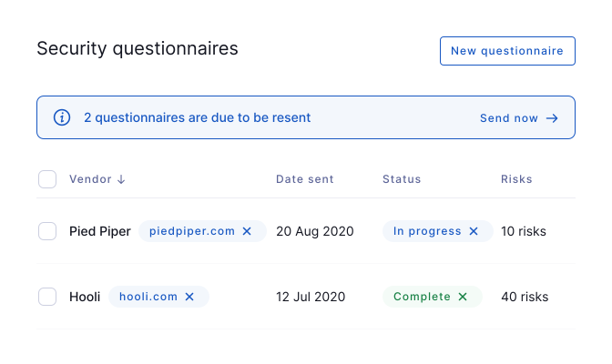Select the Pied Piper vendor name
The width and height of the screenshot is (612, 364).
click(100, 231)
